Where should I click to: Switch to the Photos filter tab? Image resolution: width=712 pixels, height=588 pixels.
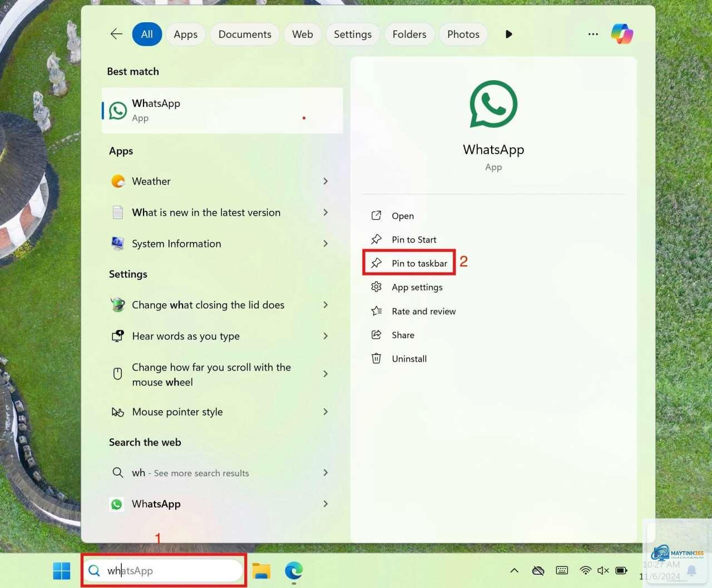coord(463,34)
